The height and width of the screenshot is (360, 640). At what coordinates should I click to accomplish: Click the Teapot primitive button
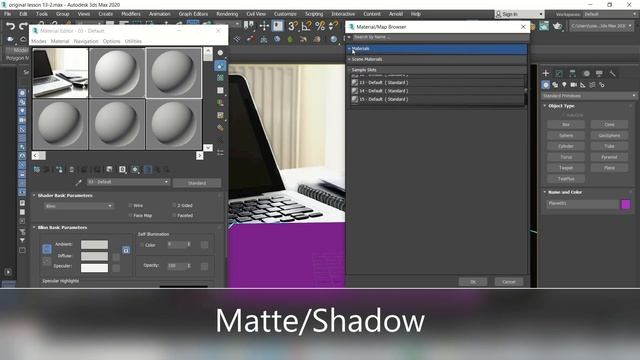click(566, 168)
